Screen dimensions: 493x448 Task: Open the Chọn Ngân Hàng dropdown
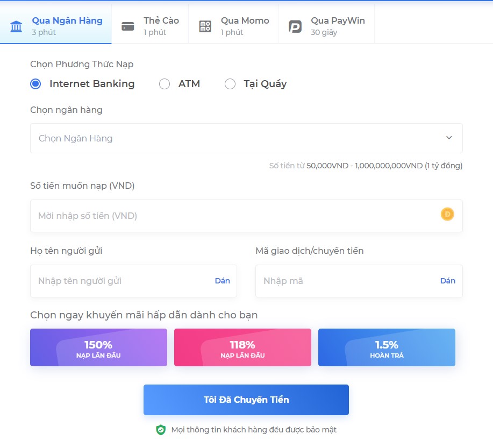(246, 138)
